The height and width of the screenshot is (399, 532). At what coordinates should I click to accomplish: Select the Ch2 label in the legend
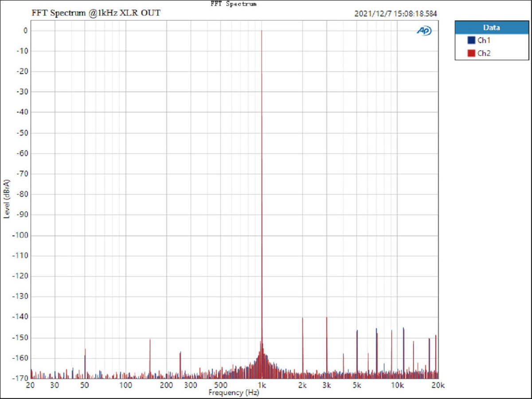click(484, 53)
